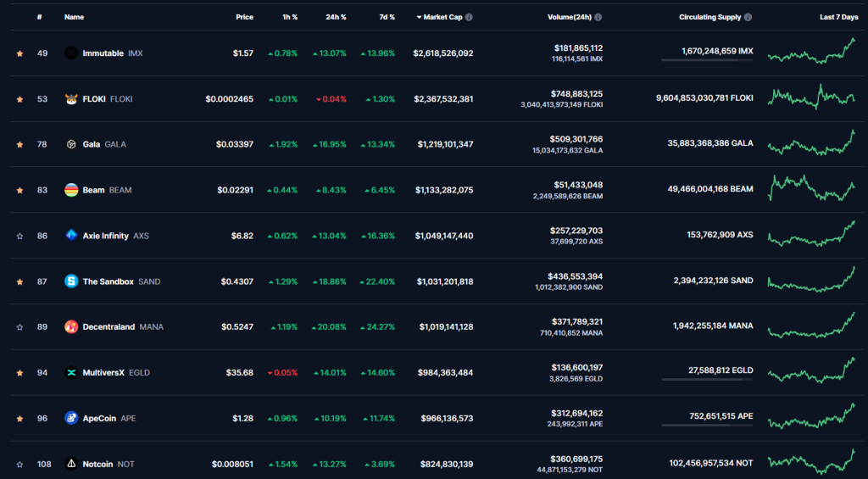868x479 pixels.
Task: Open Beam 7-day sparkline chart
Action: pyautogui.click(x=811, y=188)
